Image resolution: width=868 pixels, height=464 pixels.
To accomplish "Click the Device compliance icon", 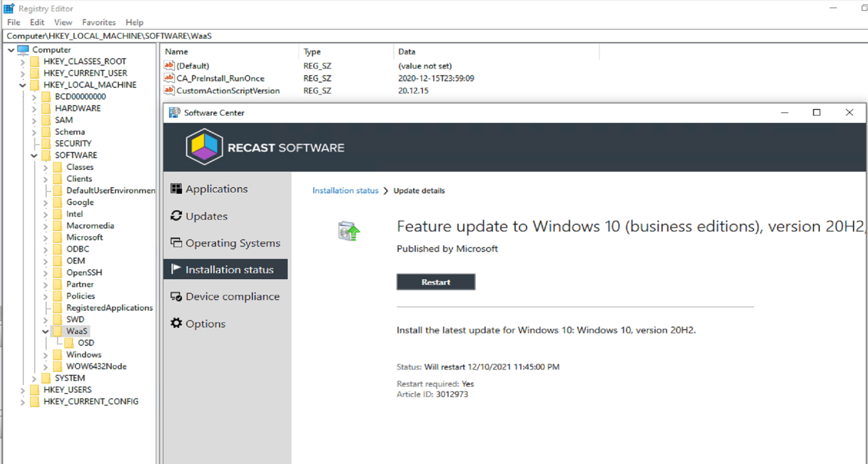I will pos(176,297).
